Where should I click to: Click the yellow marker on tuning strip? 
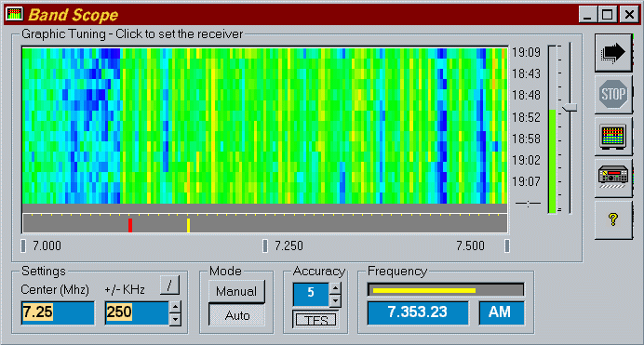[189, 225]
